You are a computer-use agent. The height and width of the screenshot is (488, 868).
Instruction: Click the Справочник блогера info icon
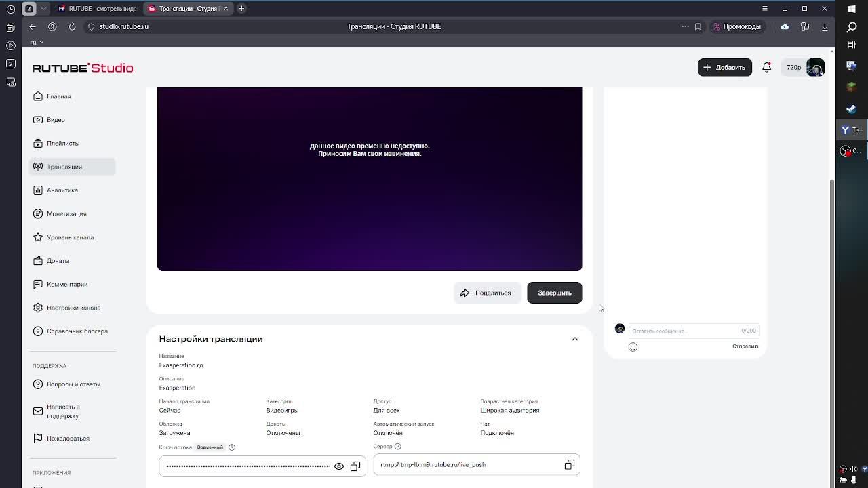coord(38,331)
